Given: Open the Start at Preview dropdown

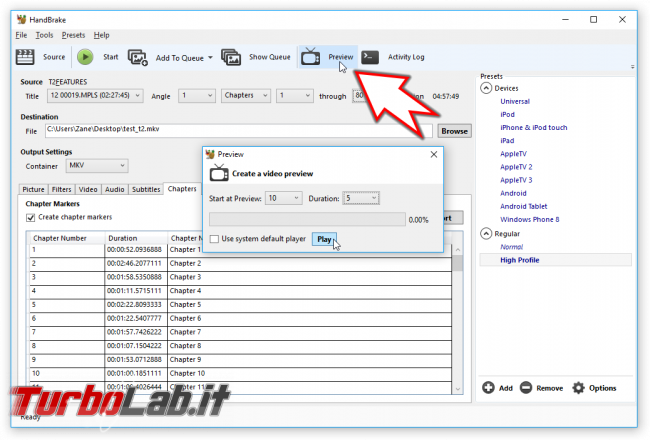Looking at the screenshot, I should click(284, 198).
